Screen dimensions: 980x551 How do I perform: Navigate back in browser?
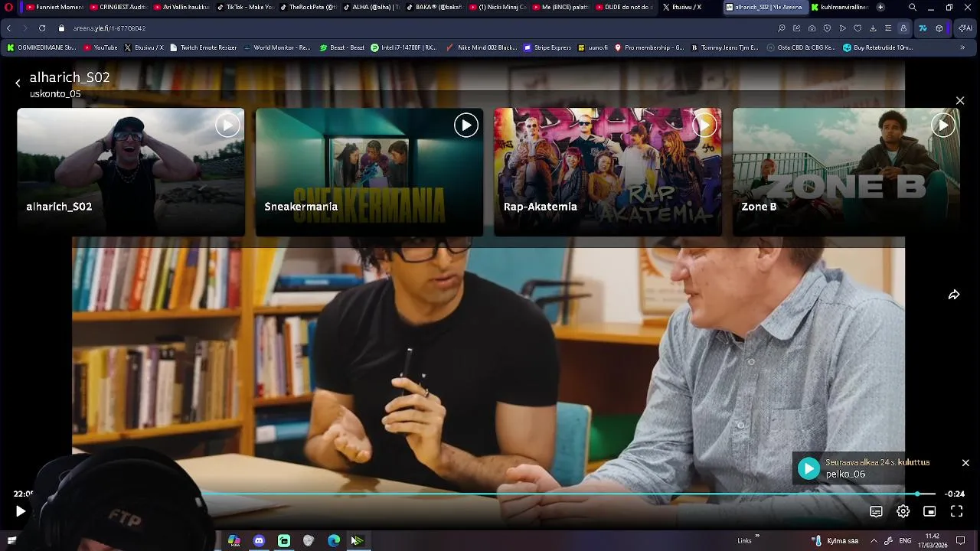8,28
